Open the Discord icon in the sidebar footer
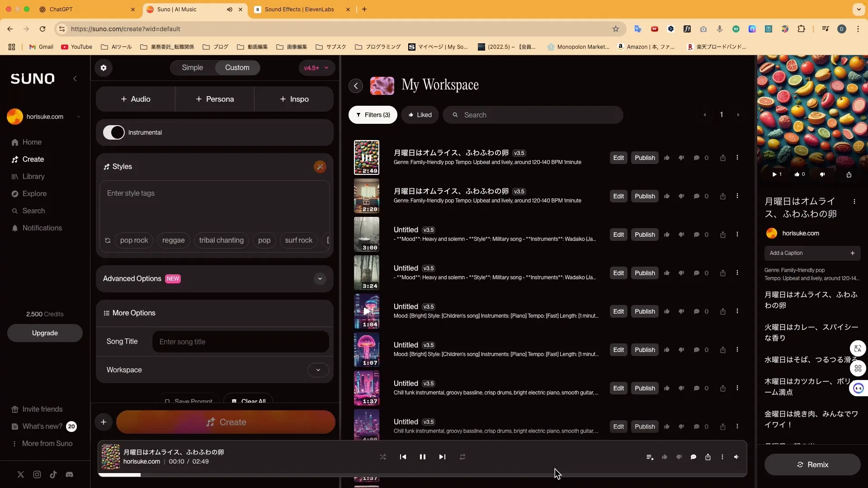The height and width of the screenshot is (488, 868). coord(69,474)
